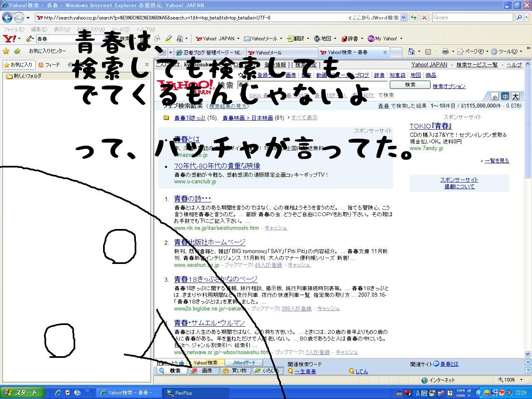
Task: Close the Favorites side panel
Action: tap(147, 64)
